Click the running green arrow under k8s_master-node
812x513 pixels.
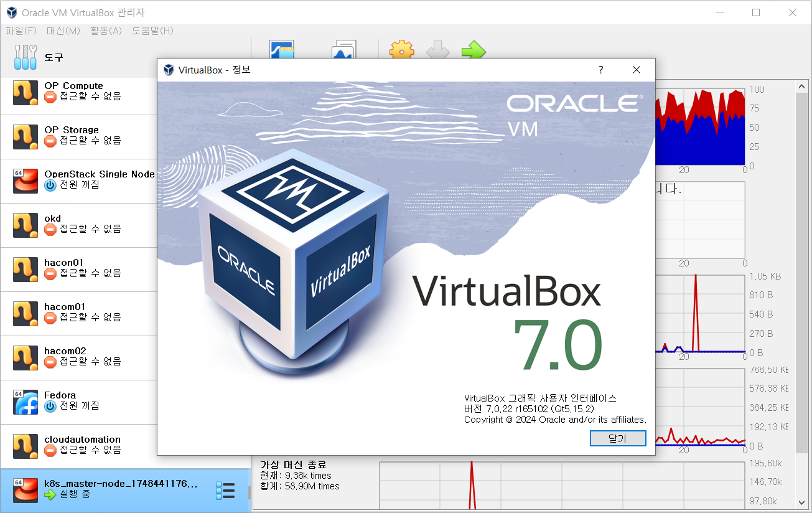[x=50, y=494]
